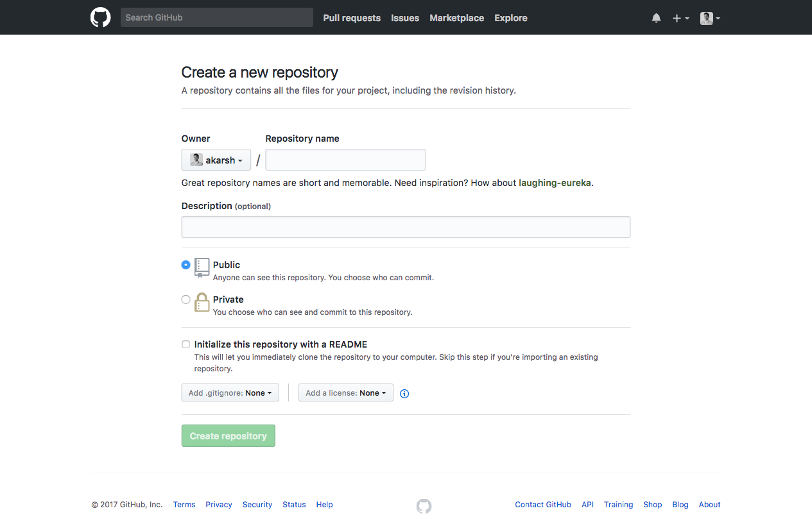Screen dimensions: 812x531
Task: Click the GitHub octocat logo in header
Action: click(100, 17)
